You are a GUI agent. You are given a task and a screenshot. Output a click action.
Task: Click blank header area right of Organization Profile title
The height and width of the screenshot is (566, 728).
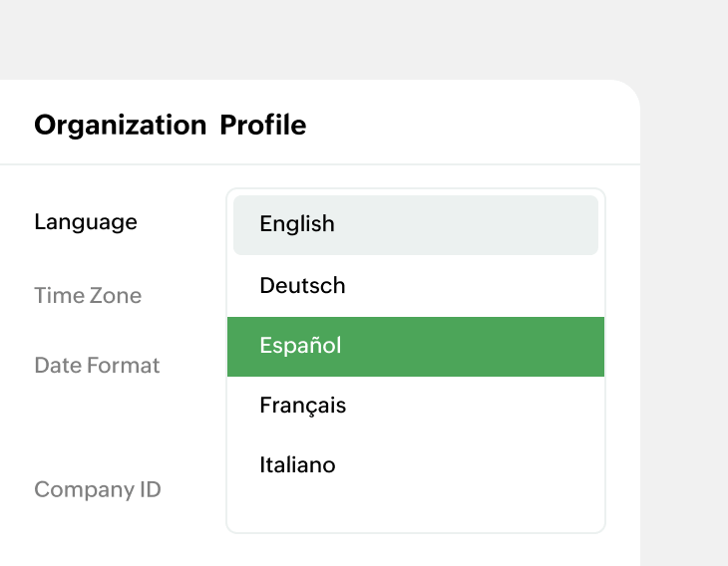click(x=469, y=125)
